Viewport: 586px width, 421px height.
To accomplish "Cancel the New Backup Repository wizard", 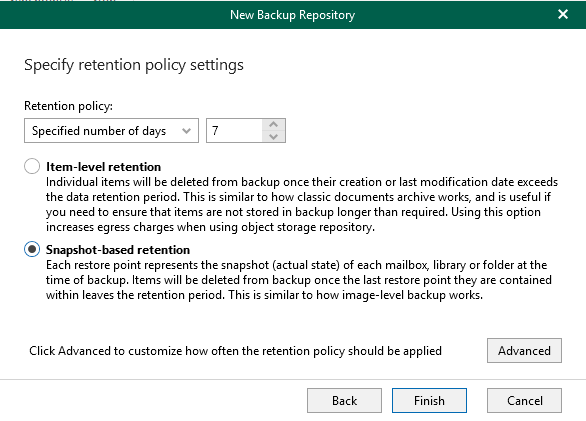I will 524,400.
